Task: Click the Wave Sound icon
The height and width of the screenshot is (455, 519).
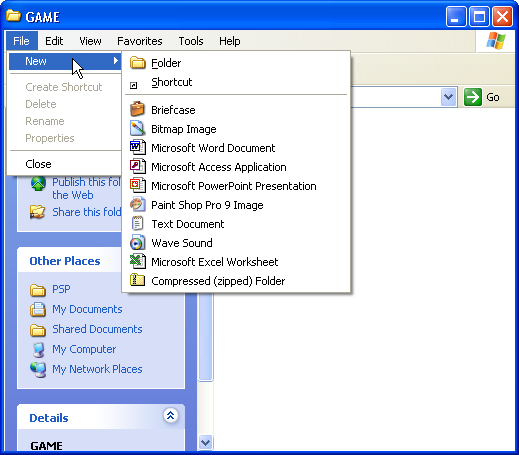Action: coord(137,242)
